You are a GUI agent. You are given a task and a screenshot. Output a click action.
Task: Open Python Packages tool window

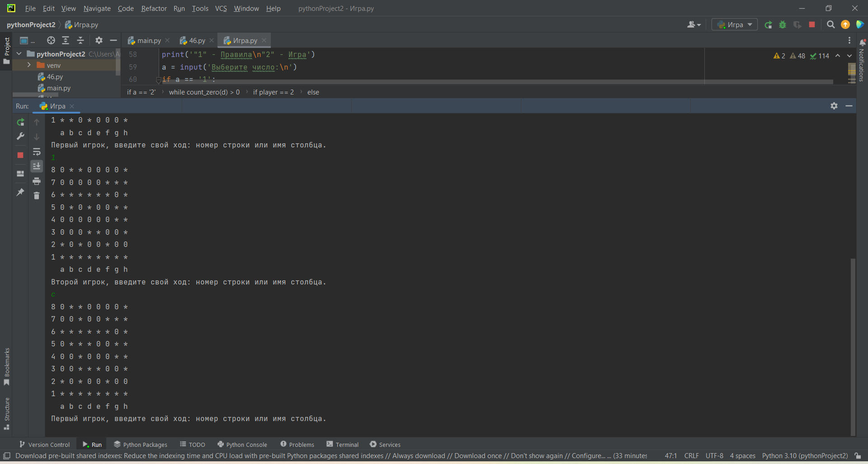coord(141,445)
